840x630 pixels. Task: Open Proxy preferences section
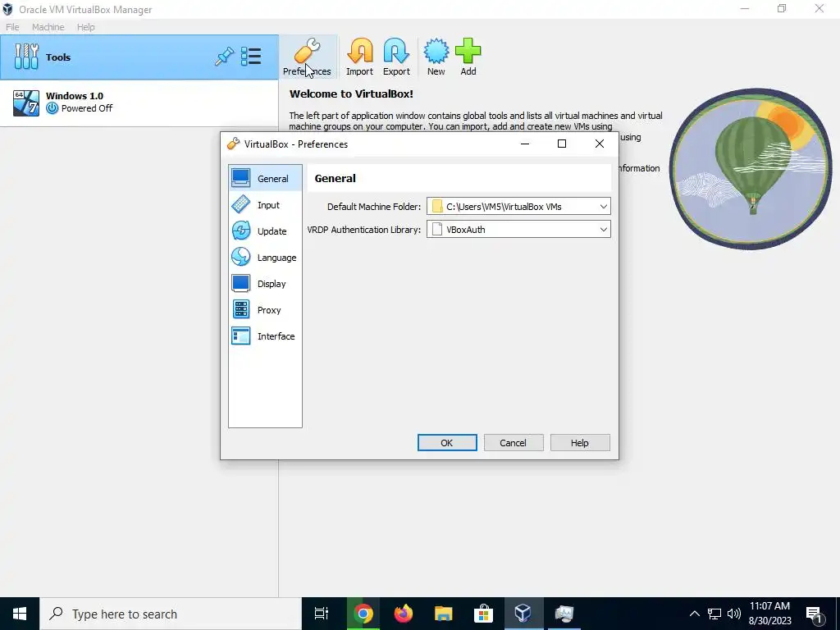coord(265,309)
